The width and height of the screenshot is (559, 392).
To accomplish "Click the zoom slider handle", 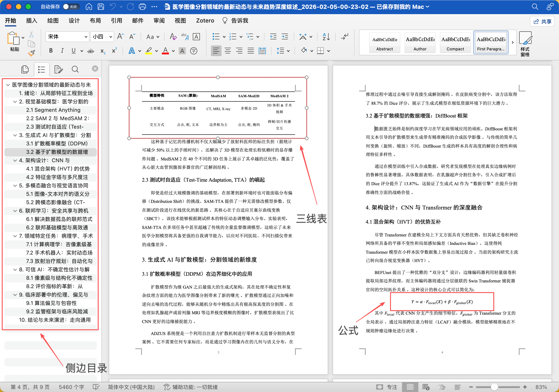I will pyautogui.click(x=494, y=387).
